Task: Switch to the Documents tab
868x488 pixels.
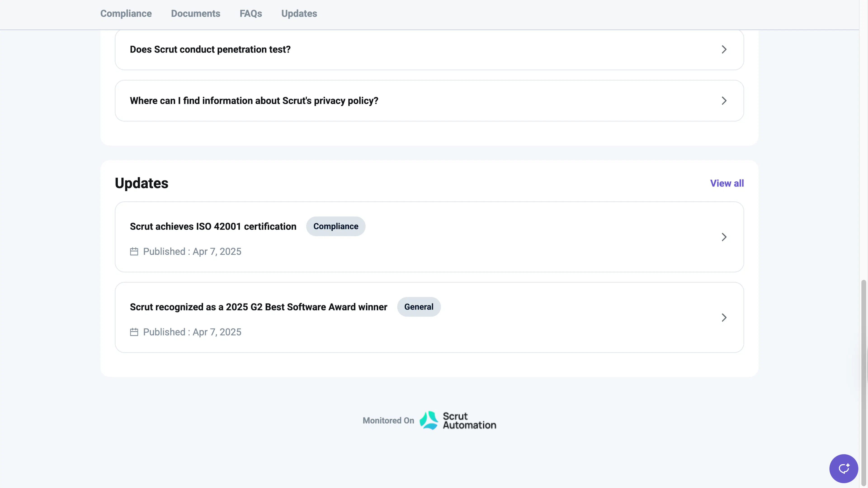Action: click(x=196, y=14)
